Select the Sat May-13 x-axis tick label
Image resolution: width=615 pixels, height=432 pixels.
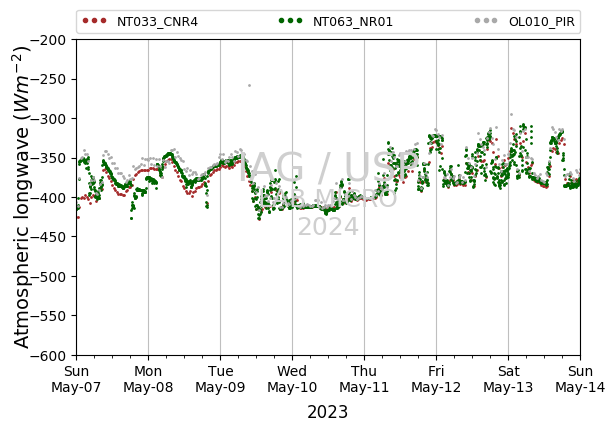pos(508,379)
